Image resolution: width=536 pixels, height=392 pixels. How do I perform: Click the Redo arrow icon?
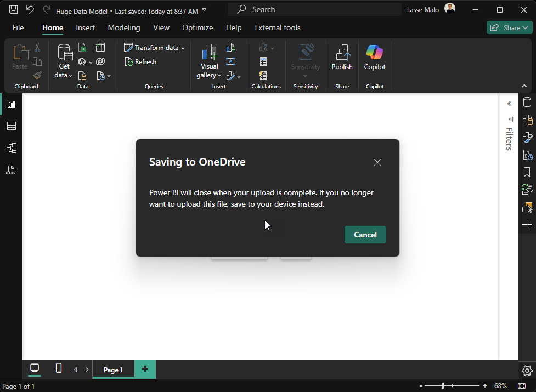[x=47, y=9]
